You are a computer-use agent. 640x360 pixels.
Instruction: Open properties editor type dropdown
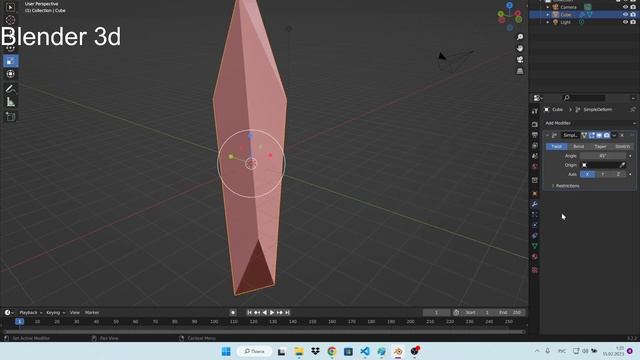pyautogui.click(x=538, y=98)
